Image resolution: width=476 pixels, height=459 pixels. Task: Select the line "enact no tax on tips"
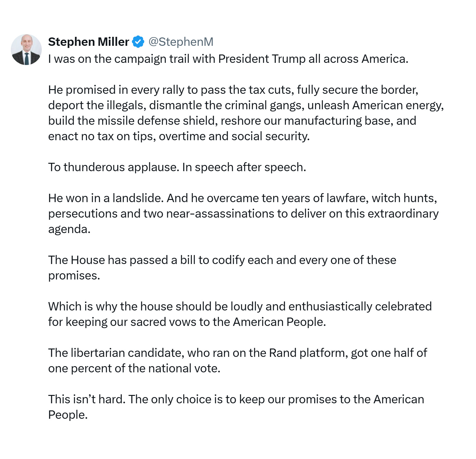tap(179, 136)
